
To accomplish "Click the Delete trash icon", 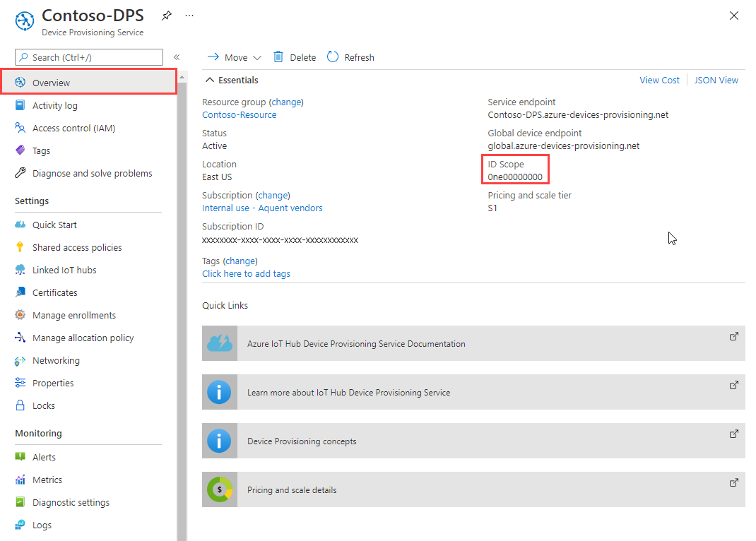I will [278, 57].
